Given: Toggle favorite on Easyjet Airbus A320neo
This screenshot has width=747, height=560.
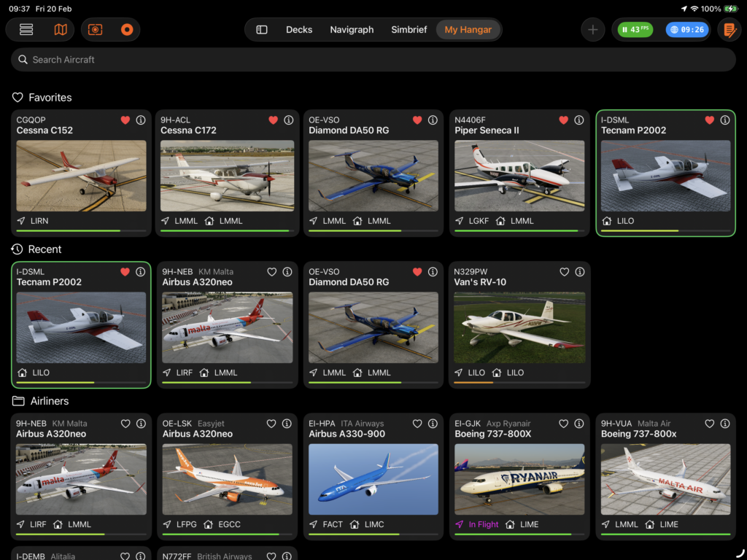Looking at the screenshot, I should click(271, 424).
